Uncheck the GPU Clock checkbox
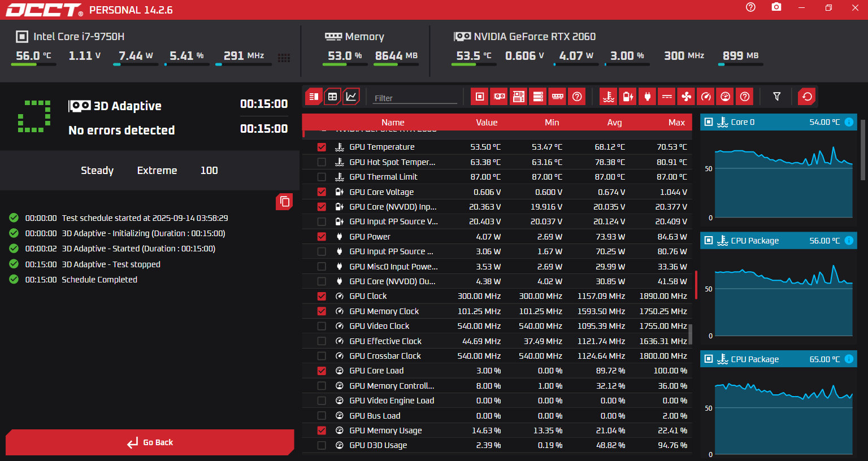 (x=322, y=296)
